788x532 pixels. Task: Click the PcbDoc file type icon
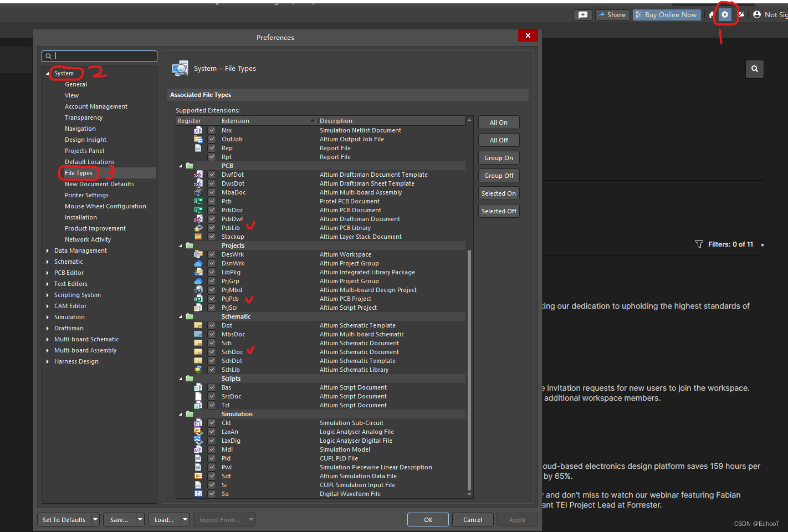198,210
